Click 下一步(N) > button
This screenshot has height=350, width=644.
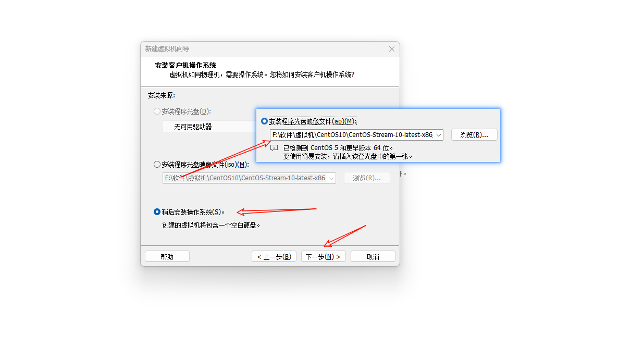point(323,257)
